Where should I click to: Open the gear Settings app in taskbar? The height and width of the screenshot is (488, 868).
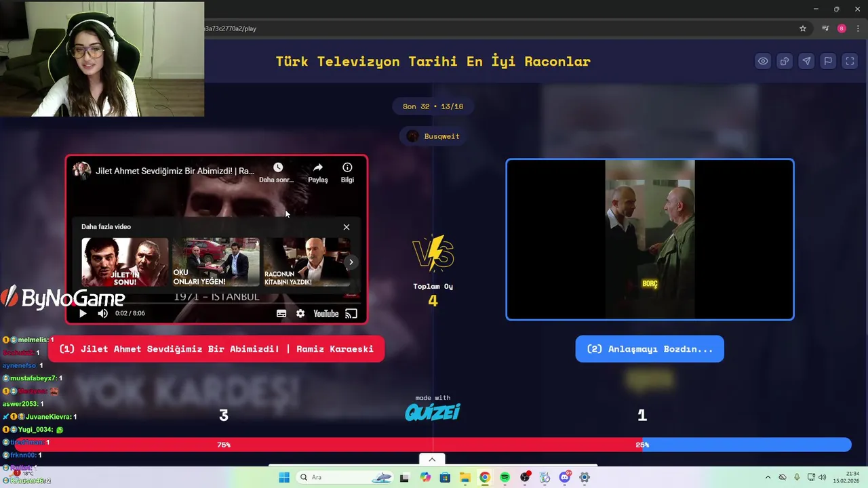pos(585,477)
